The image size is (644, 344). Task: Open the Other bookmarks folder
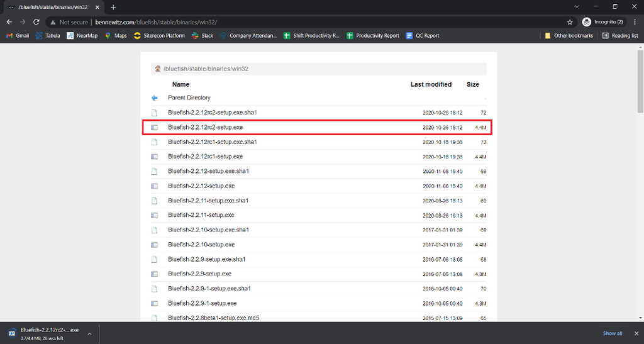pos(569,36)
